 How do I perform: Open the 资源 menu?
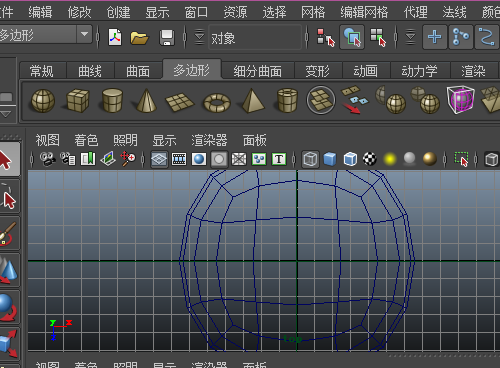point(235,12)
